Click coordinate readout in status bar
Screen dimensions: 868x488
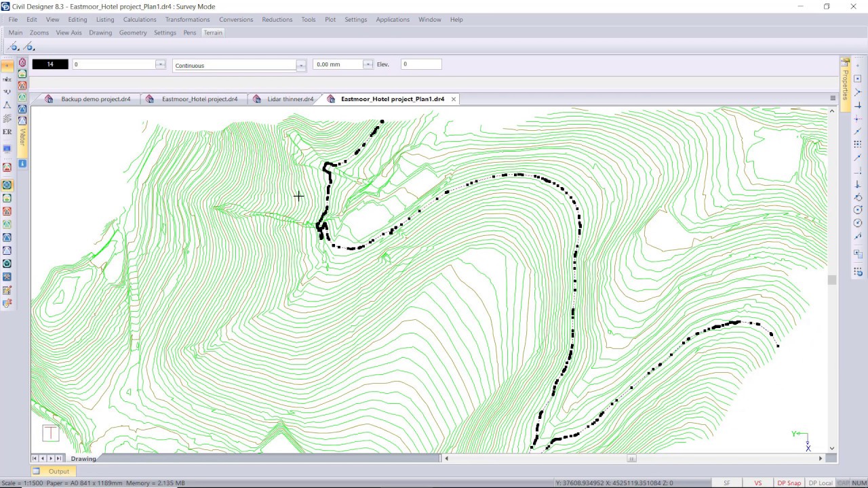point(614,483)
